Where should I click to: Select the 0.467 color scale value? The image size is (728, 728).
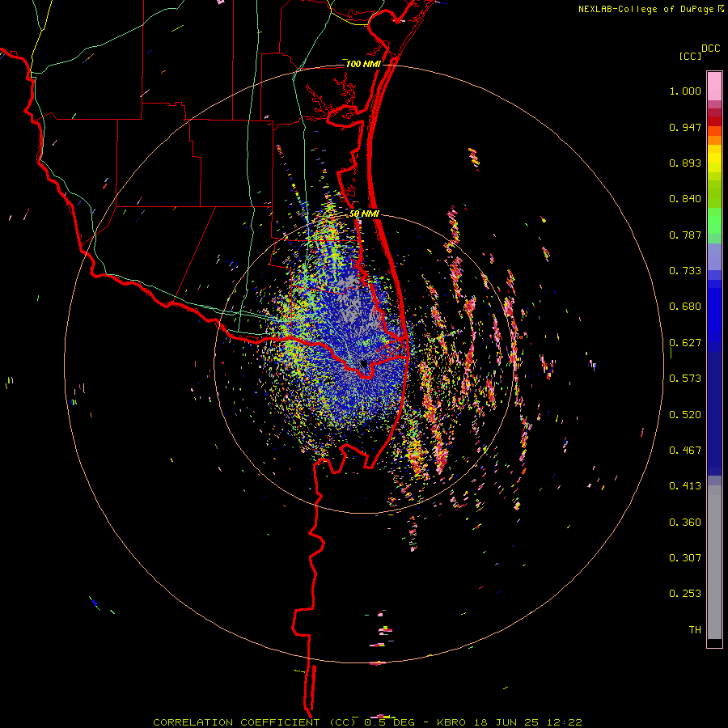(685, 451)
